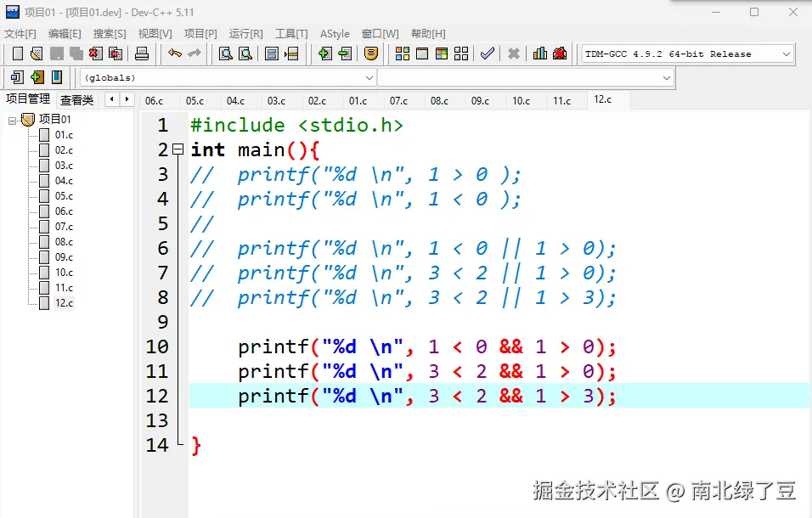The image size is (812, 518).
Task: Click the New file toolbar icon
Action: (x=18, y=53)
